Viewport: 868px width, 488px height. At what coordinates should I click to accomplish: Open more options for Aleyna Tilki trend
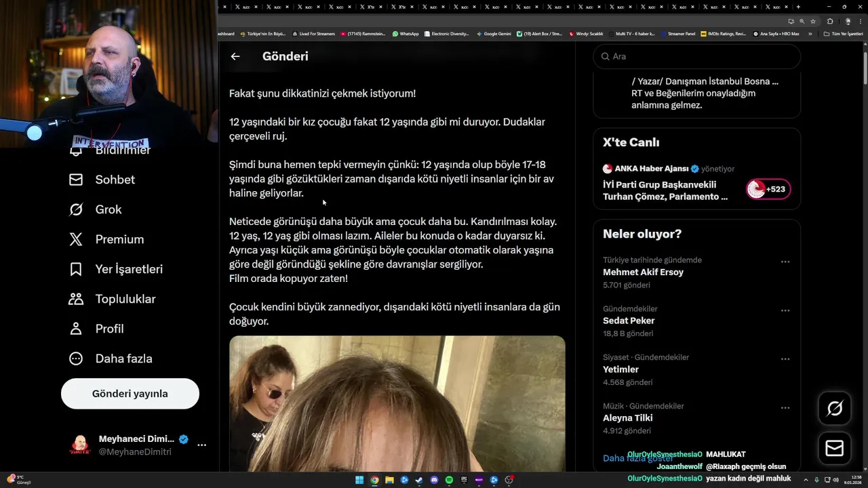pyautogui.click(x=785, y=408)
